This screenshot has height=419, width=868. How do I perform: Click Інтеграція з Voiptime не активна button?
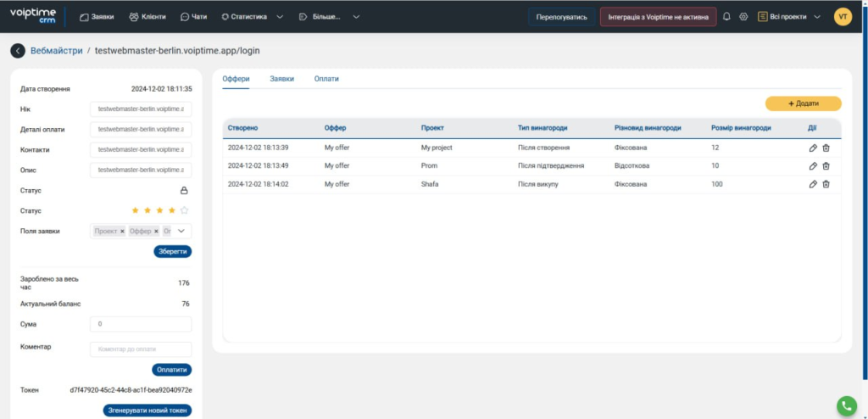click(658, 17)
